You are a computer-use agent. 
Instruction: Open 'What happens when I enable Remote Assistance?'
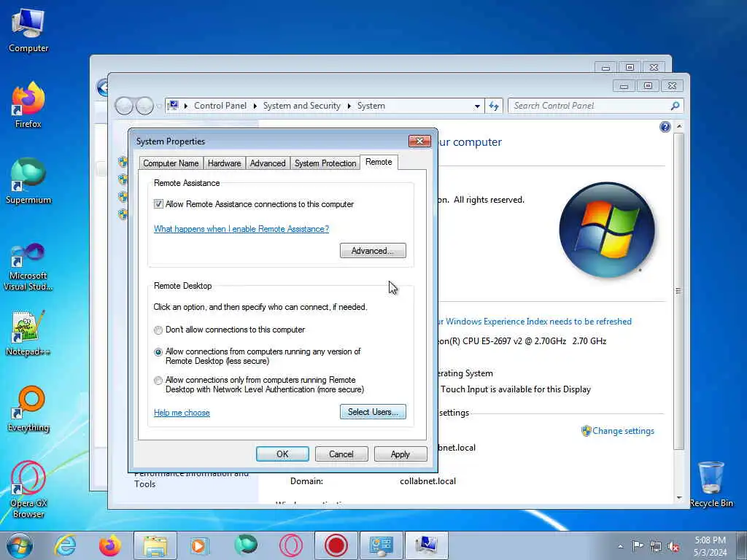coord(241,229)
